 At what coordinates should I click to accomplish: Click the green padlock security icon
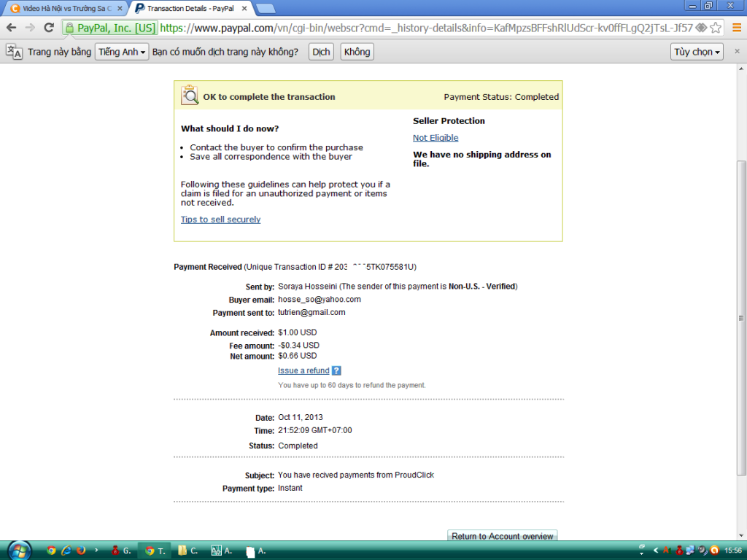(x=69, y=28)
